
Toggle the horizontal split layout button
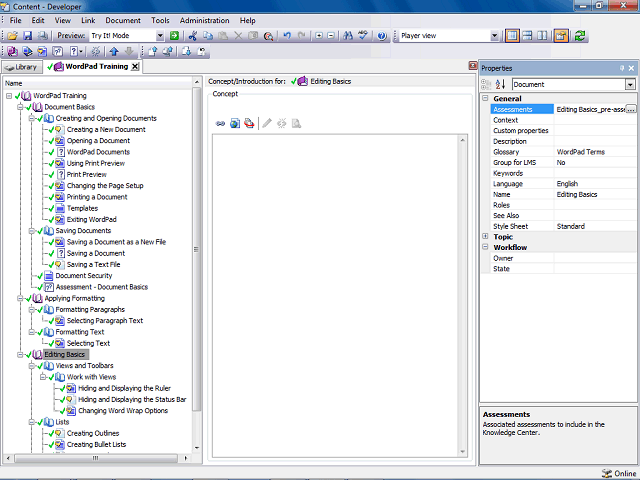click(527, 36)
